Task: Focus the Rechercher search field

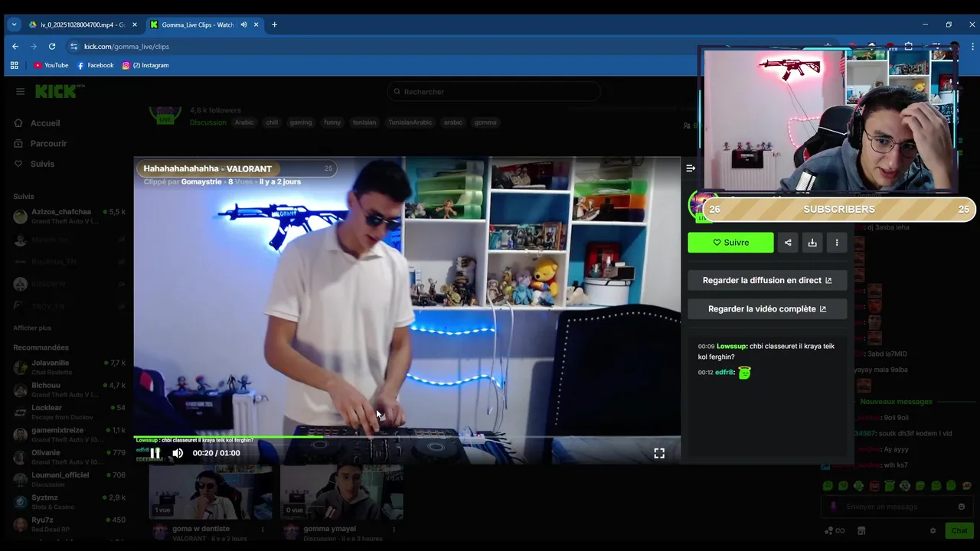Action: click(x=494, y=92)
